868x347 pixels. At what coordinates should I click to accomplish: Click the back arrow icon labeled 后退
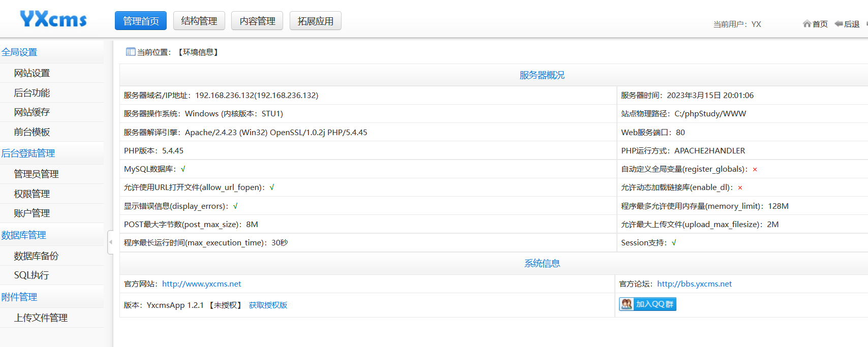[839, 24]
